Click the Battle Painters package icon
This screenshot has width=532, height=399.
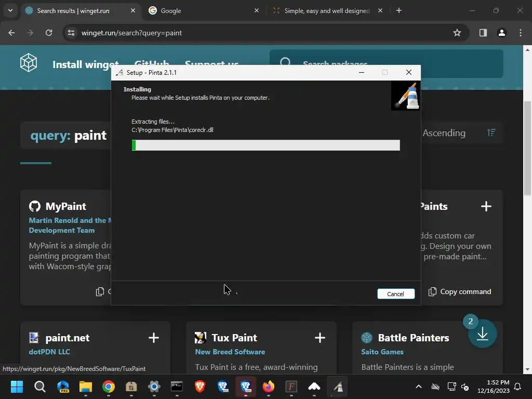(x=366, y=338)
